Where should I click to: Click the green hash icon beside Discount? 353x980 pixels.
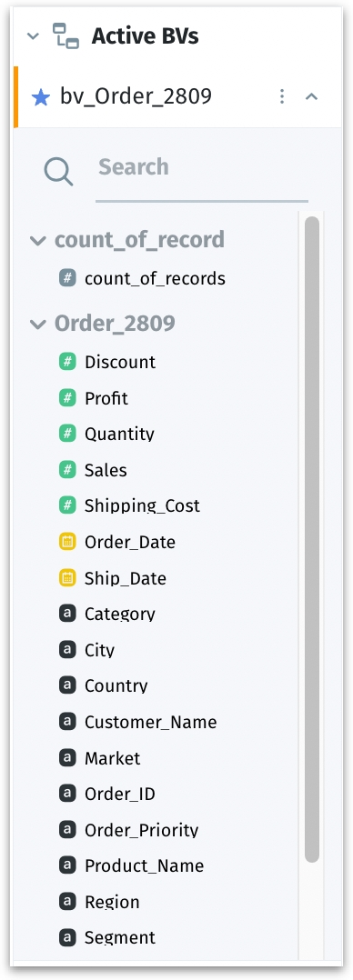pyautogui.click(x=67, y=362)
